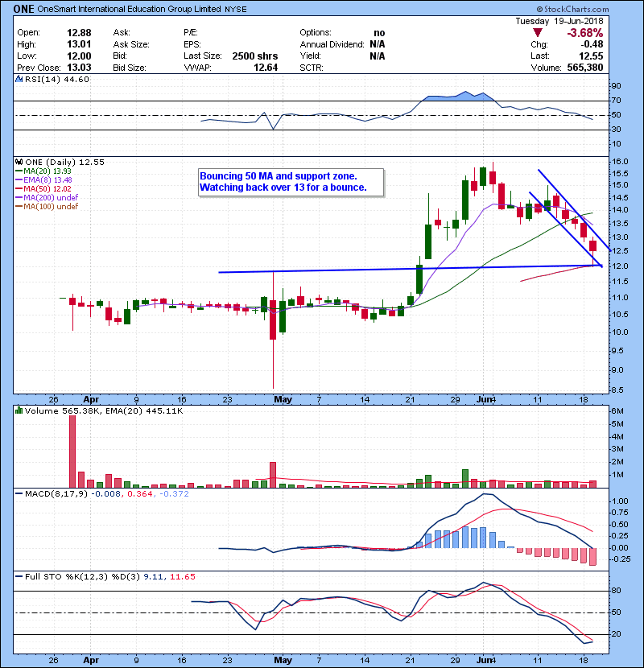
Task: Click the EPS label
Action: [192, 44]
